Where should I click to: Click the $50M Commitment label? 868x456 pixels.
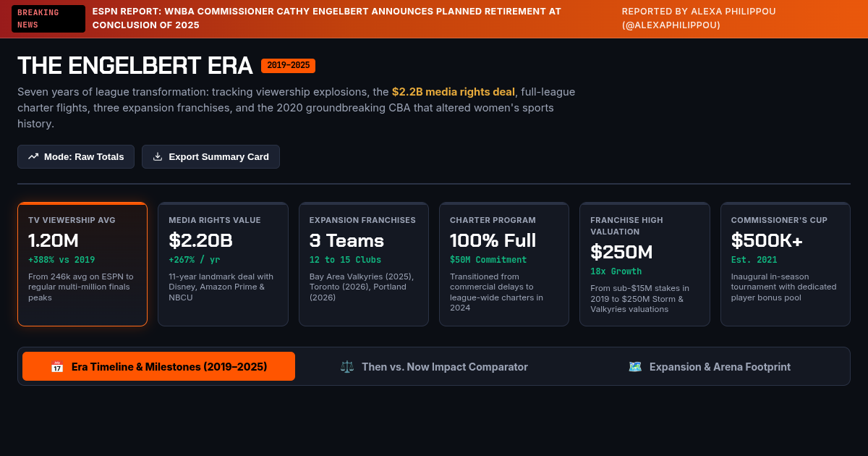tap(488, 260)
